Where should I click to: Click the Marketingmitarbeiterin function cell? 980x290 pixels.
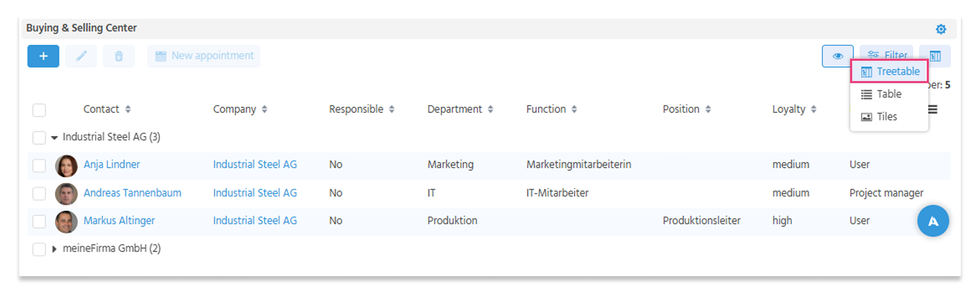click(579, 165)
